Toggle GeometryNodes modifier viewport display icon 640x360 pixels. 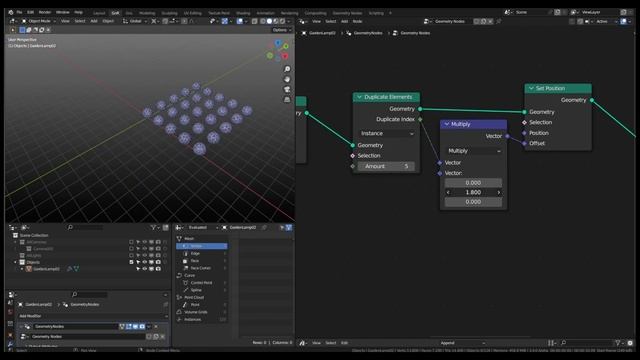click(x=136, y=327)
